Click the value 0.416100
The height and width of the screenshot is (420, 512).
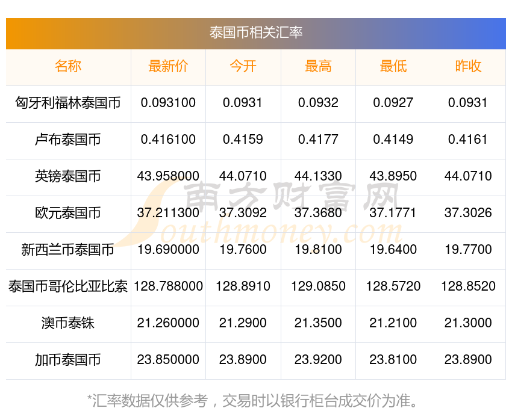pos(168,140)
